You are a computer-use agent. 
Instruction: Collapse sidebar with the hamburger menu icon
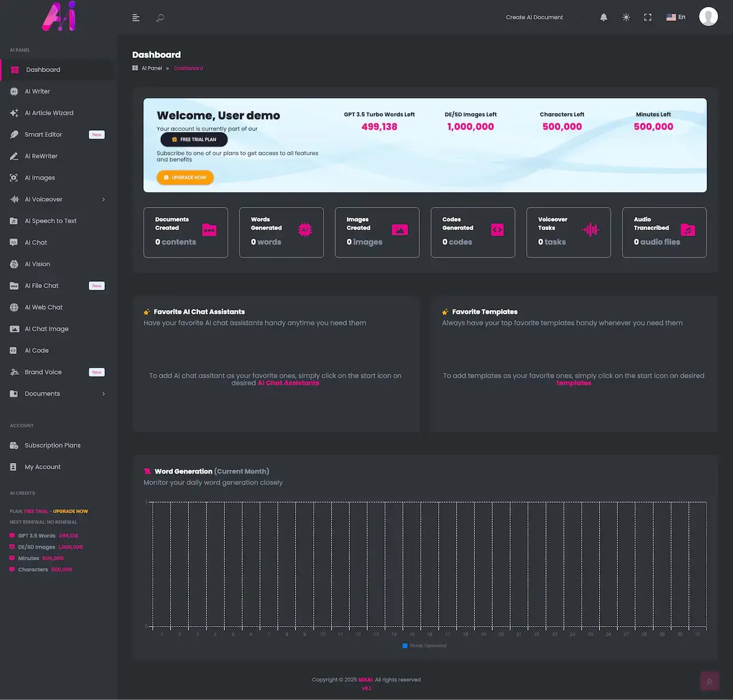pyautogui.click(x=136, y=18)
